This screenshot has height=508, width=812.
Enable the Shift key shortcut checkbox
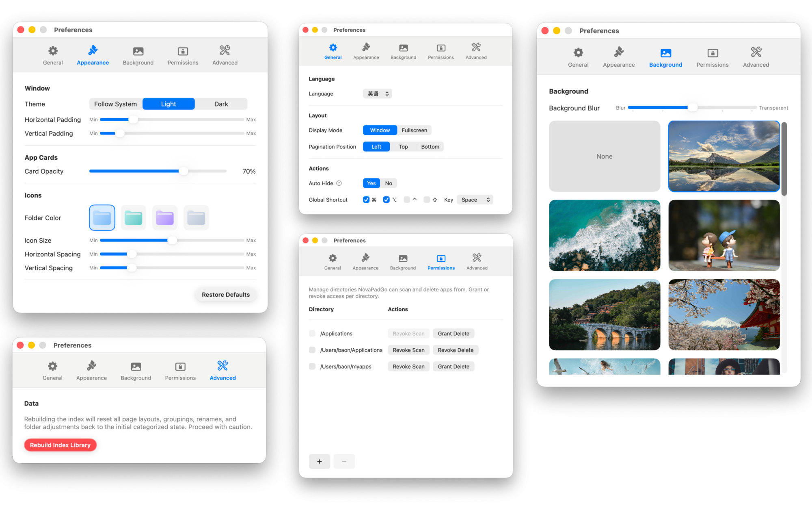pyautogui.click(x=427, y=200)
